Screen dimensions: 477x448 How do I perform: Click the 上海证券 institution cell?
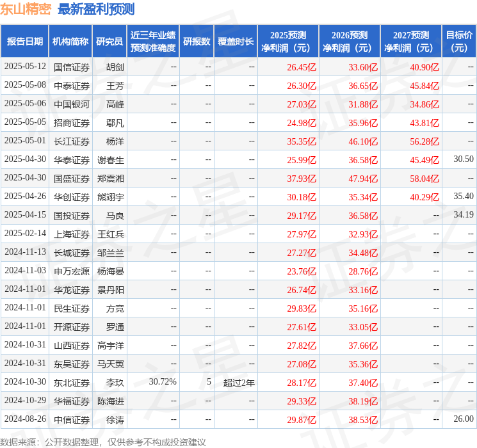coord(72,234)
